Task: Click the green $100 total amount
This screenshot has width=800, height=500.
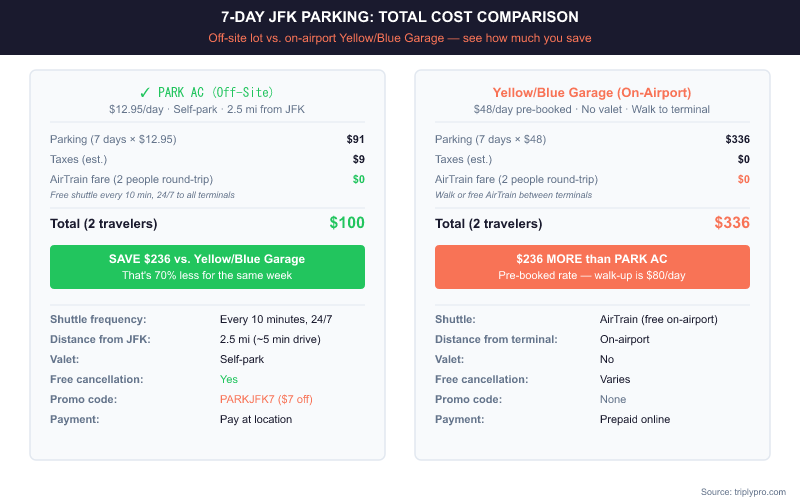Action: 347,223
